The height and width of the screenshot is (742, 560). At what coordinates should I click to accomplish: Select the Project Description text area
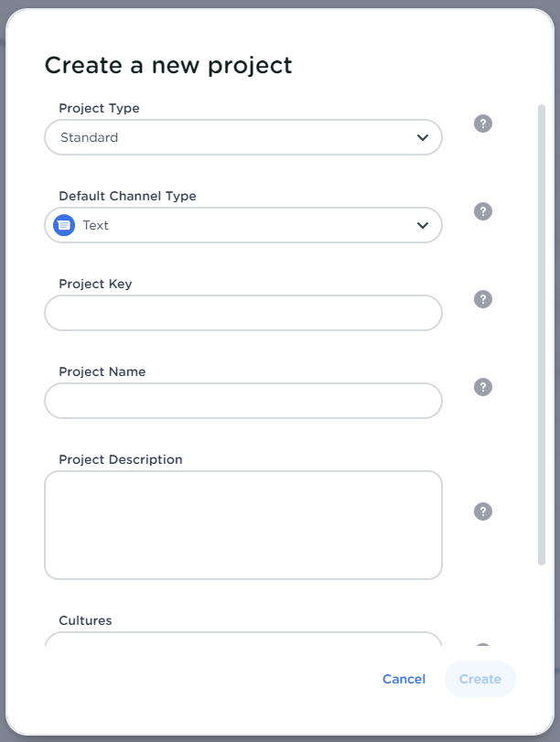242,525
